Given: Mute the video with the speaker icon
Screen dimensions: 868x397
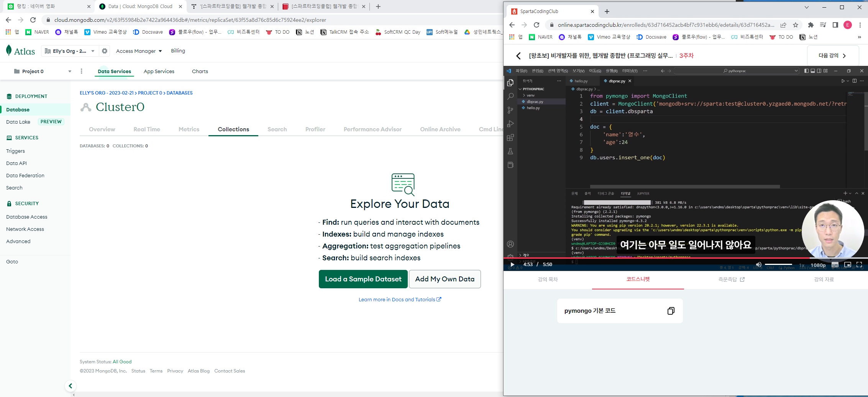Looking at the screenshot, I should click(x=758, y=265).
